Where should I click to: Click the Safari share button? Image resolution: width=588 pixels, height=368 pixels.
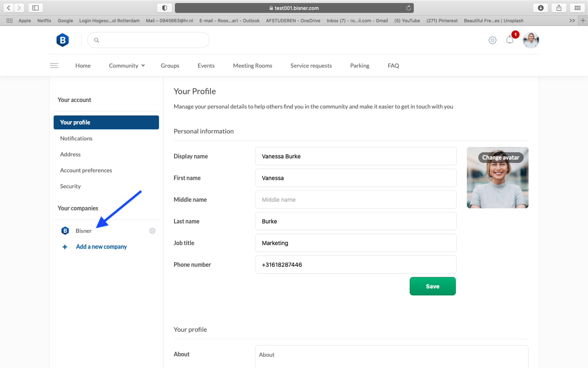coord(559,8)
